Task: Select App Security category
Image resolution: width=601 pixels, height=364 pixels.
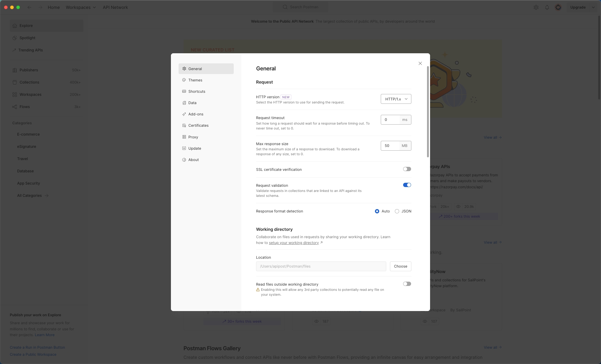Action: click(x=28, y=183)
